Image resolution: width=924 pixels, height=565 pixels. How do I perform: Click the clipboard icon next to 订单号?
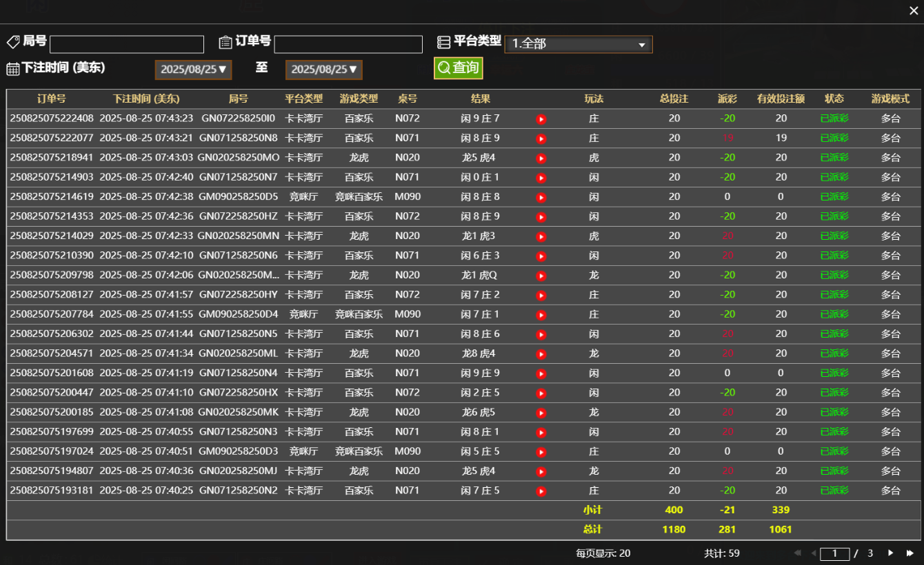pyautogui.click(x=225, y=41)
